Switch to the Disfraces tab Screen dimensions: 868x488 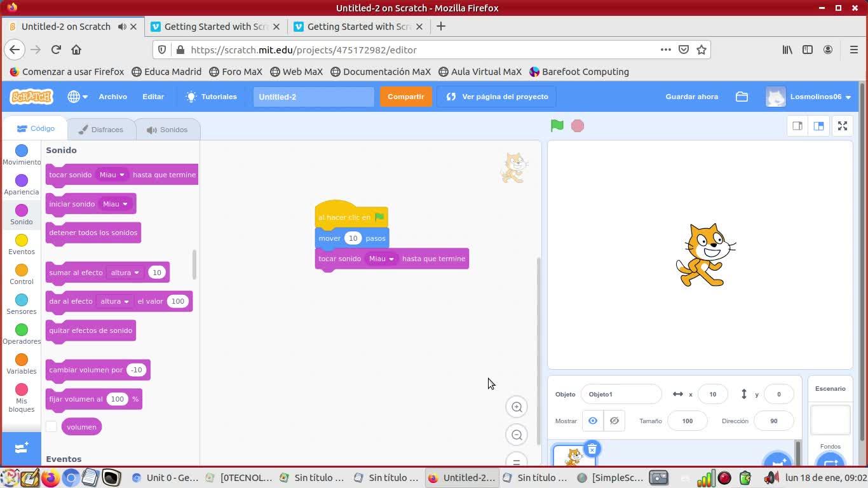100,130
